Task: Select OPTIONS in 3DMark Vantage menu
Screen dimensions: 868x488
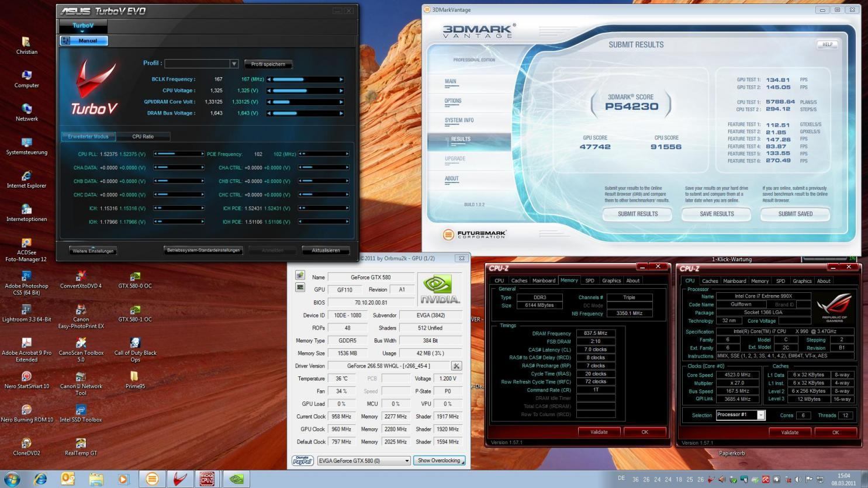Action: pyautogui.click(x=453, y=101)
